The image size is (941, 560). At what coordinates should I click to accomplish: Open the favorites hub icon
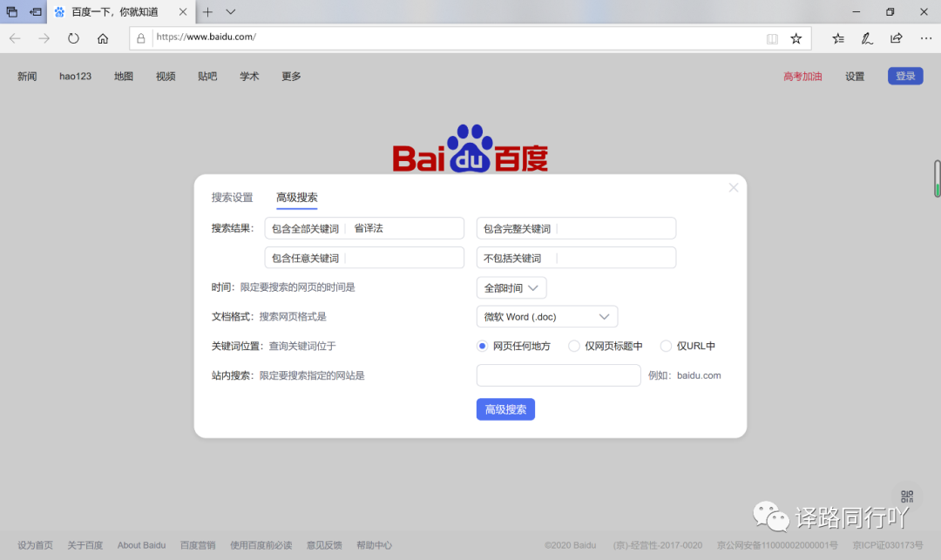click(x=838, y=39)
